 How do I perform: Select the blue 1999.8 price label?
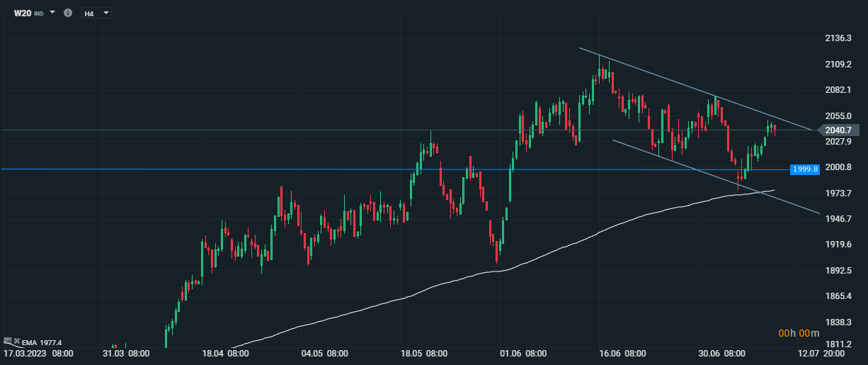coord(805,169)
